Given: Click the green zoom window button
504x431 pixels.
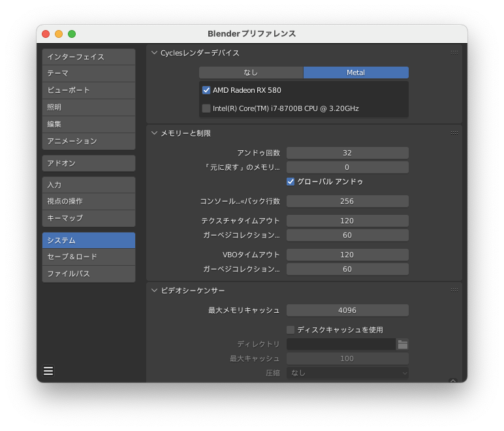Looking at the screenshot, I should coord(72,34).
